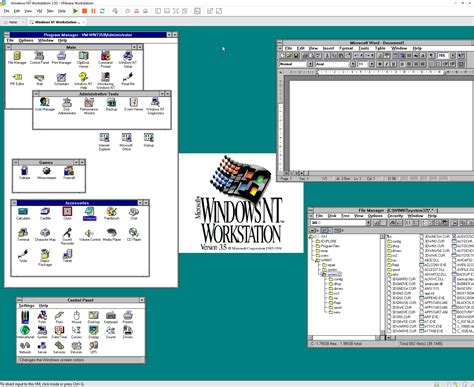Viewport: 474px width, 387px height.
Task: Select the drivers folder in directory tree
Action: [336, 288]
